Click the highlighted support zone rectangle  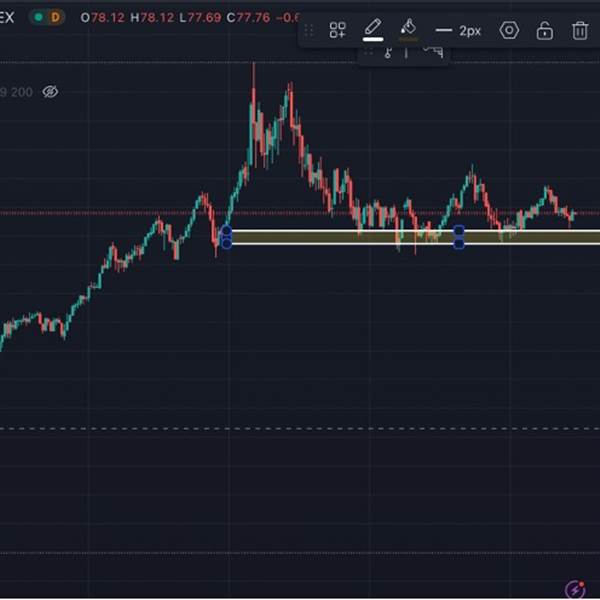(340, 237)
